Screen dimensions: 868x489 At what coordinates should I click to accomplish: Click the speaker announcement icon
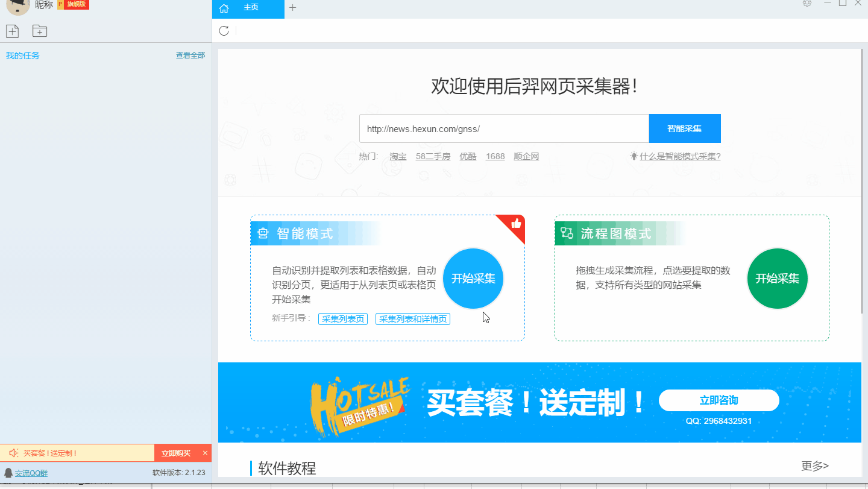[13, 453]
